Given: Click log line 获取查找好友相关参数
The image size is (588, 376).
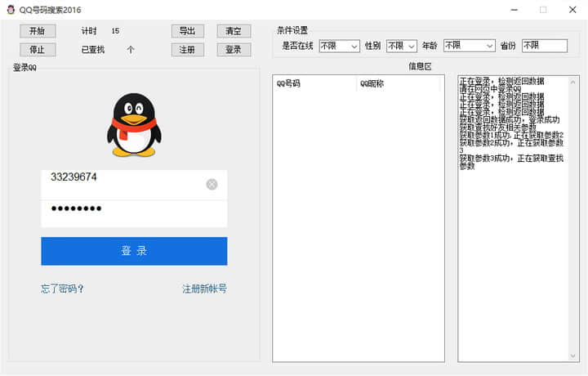Looking at the screenshot, I should point(498,128).
